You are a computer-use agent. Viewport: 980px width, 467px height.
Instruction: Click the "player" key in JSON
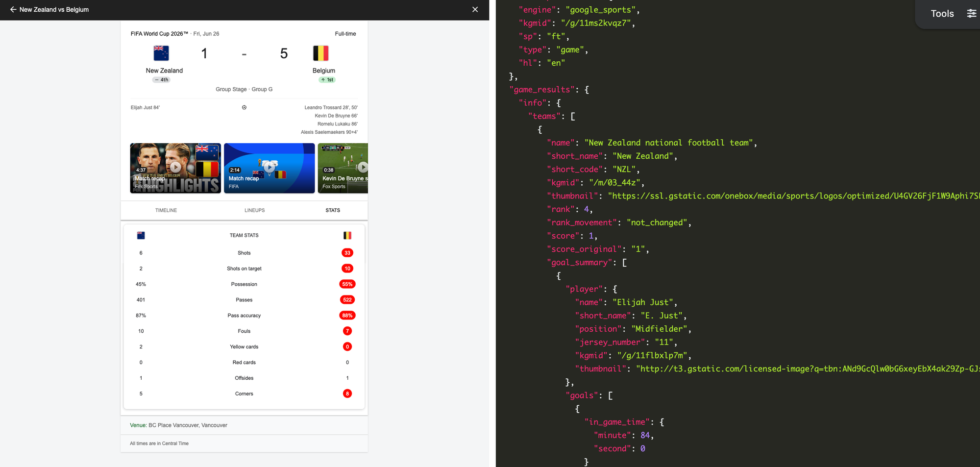(x=585, y=289)
